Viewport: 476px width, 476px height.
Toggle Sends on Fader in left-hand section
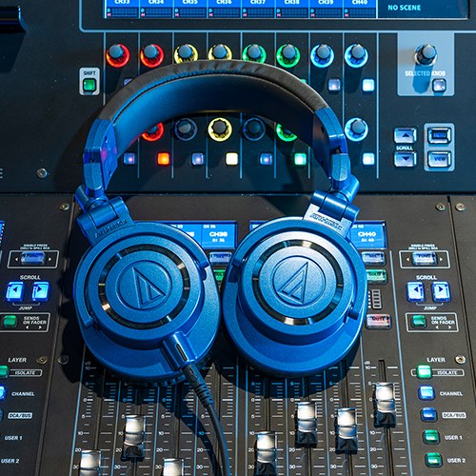pos(10,321)
